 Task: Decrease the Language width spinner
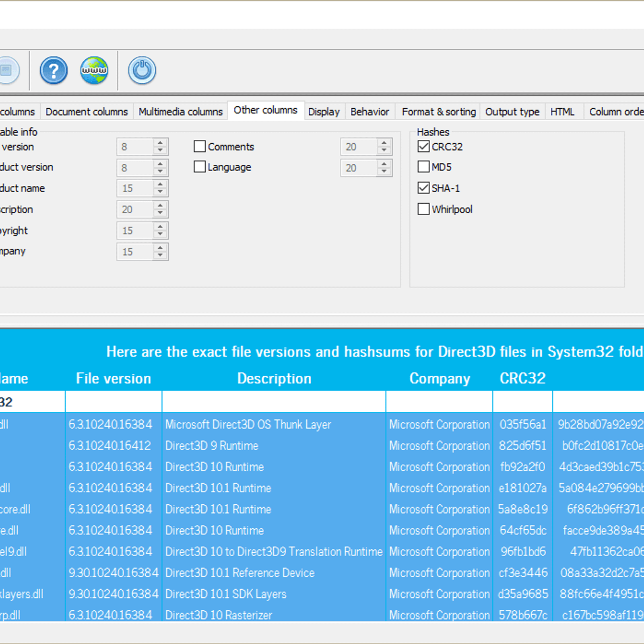(384, 171)
